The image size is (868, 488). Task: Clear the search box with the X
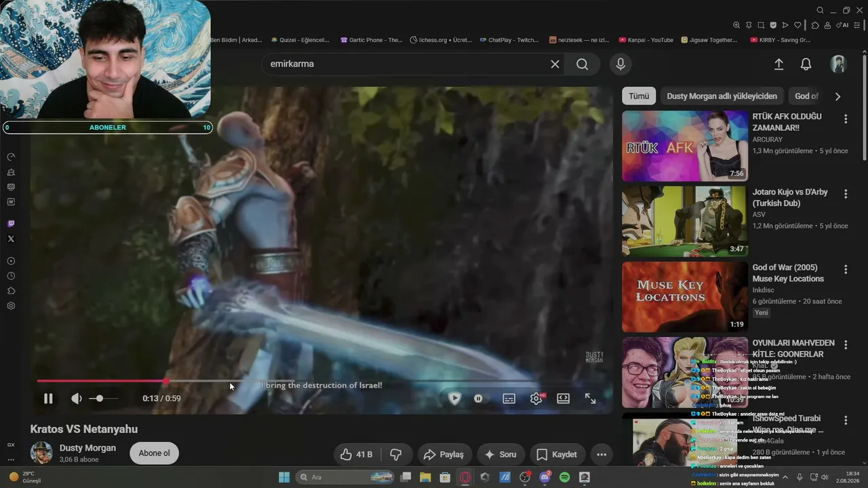point(555,64)
